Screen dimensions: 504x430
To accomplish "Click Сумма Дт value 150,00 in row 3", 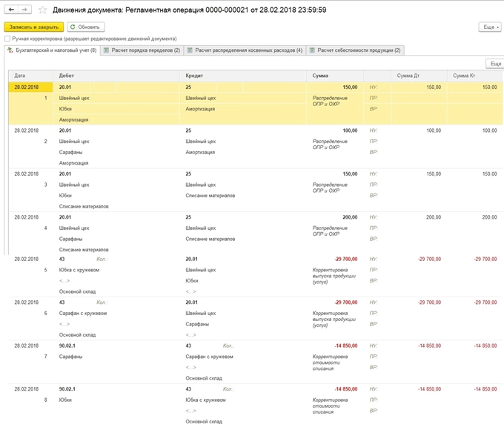I will tap(434, 174).
